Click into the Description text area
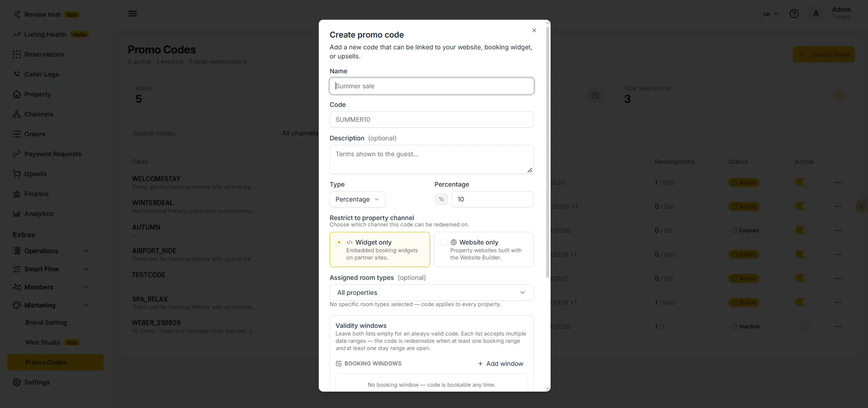Image resolution: width=868 pixels, height=408 pixels. click(x=432, y=159)
